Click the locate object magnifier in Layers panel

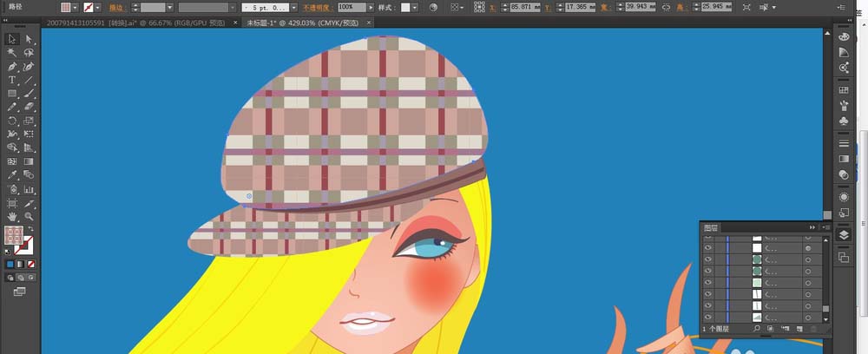757,329
